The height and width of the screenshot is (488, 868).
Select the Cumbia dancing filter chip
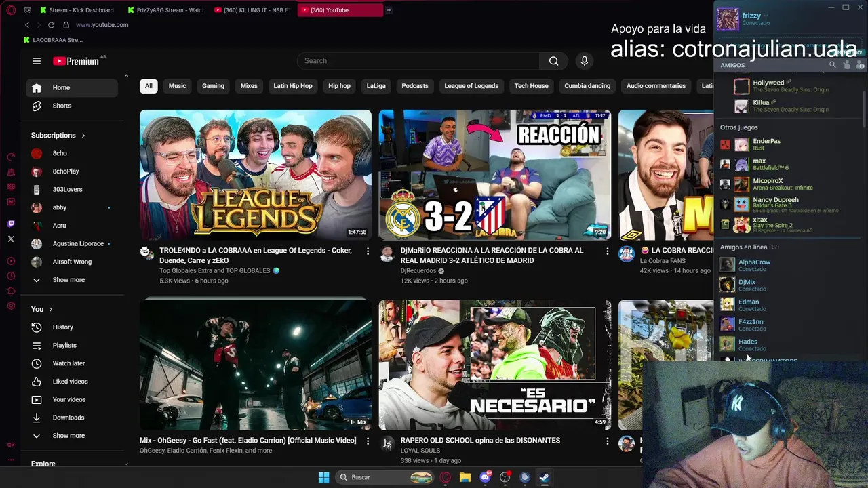point(587,86)
